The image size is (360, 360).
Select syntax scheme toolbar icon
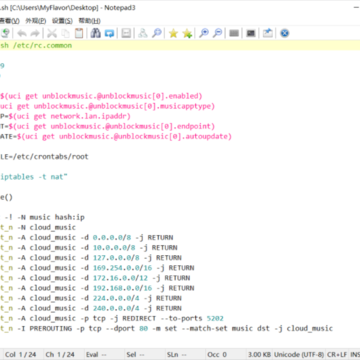pos(234,33)
